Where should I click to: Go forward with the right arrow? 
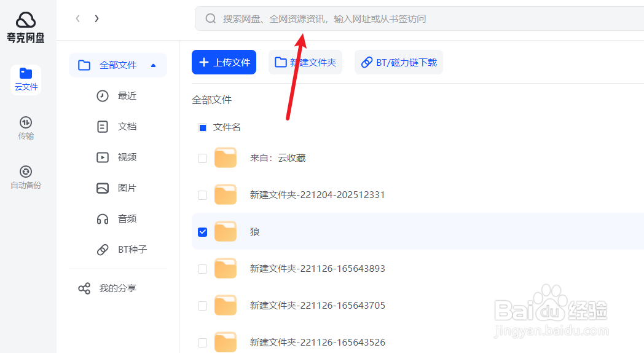click(x=96, y=18)
